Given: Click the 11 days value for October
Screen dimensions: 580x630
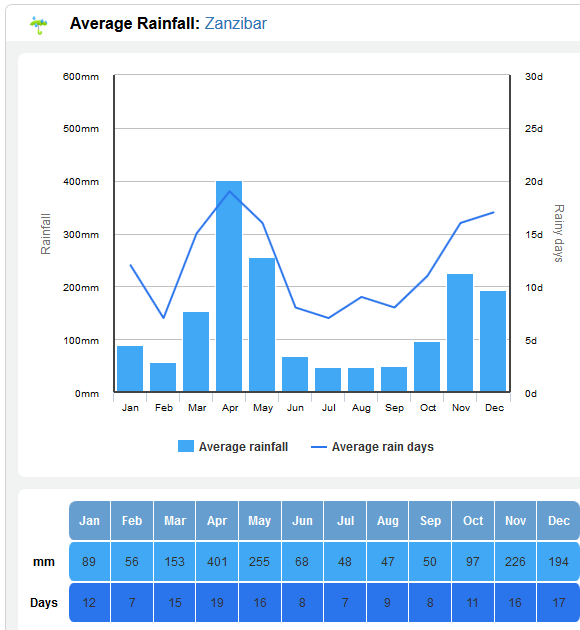Looking at the screenshot, I should click(473, 602).
